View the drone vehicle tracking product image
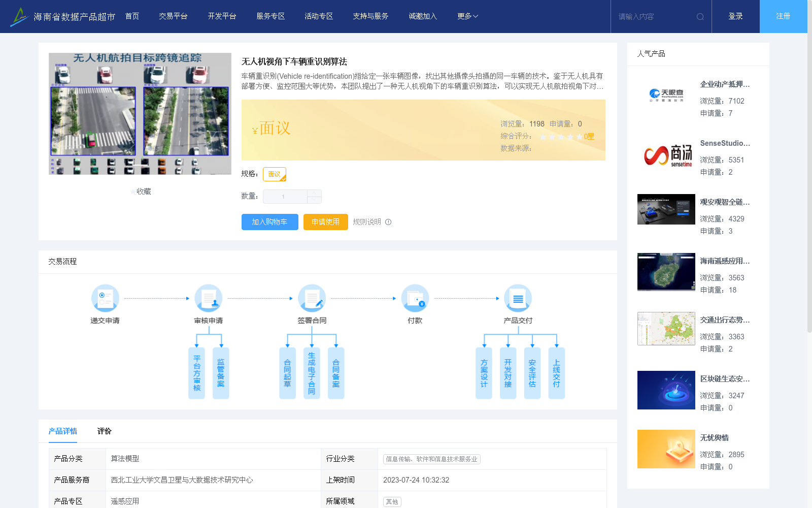Image resolution: width=812 pixels, height=508 pixels. 140,114
